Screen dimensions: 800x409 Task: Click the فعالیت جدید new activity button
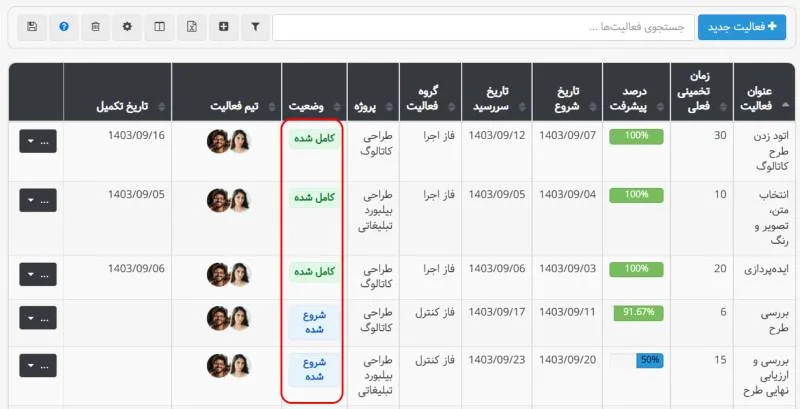(742, 27)
